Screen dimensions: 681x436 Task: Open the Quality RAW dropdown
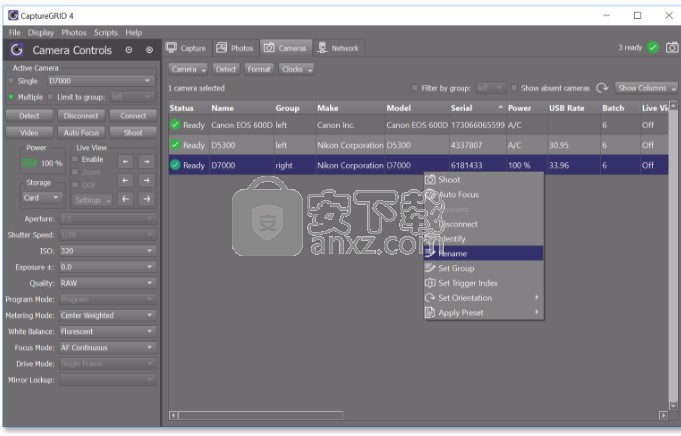107,283
